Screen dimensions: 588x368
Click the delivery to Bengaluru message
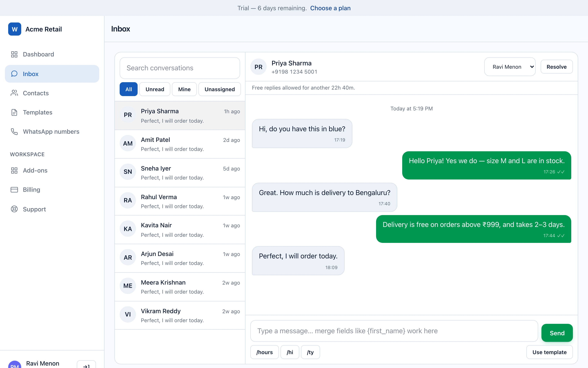pyautogui.click(x=324, y=197)
